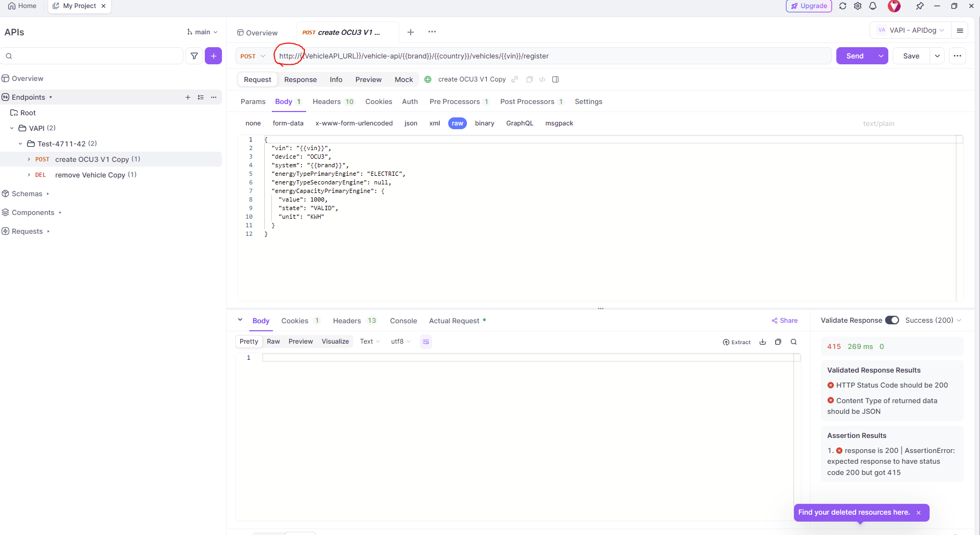Toggle the Validate Response switch
The image size is (980, 535).
[x=892, y=320]
